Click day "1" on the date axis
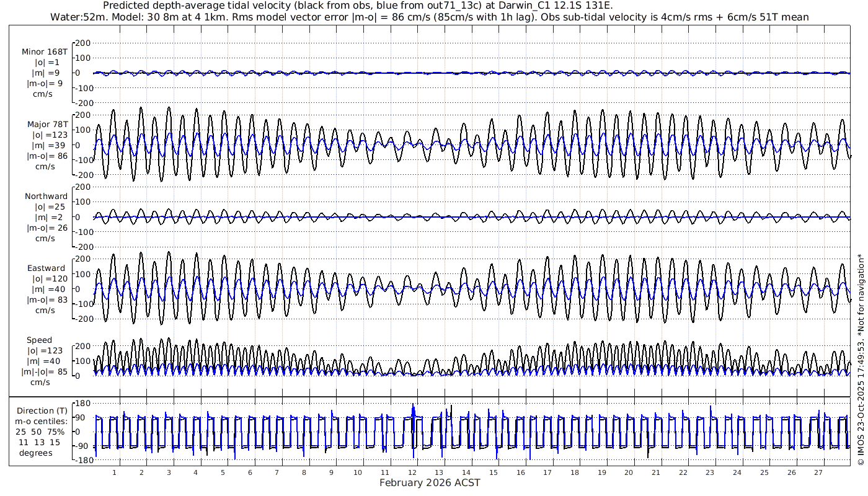This screenshot has height=496, width=868. click(x=115, y=472)
